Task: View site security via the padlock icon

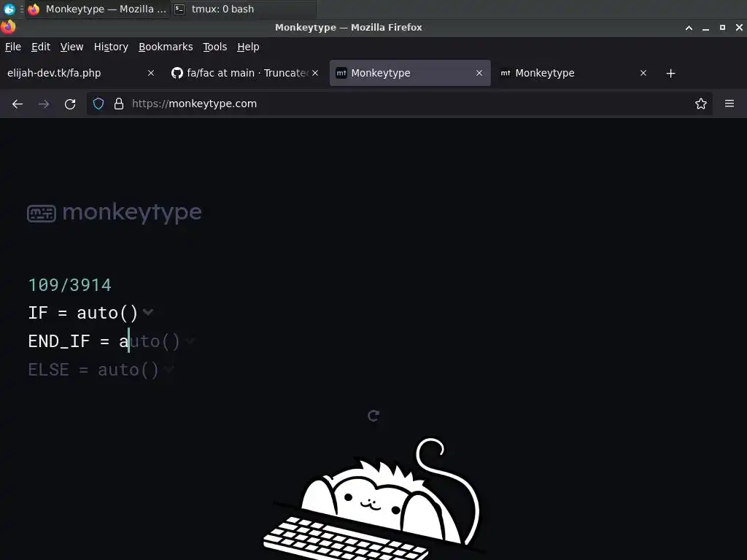Action: point(119,104)
